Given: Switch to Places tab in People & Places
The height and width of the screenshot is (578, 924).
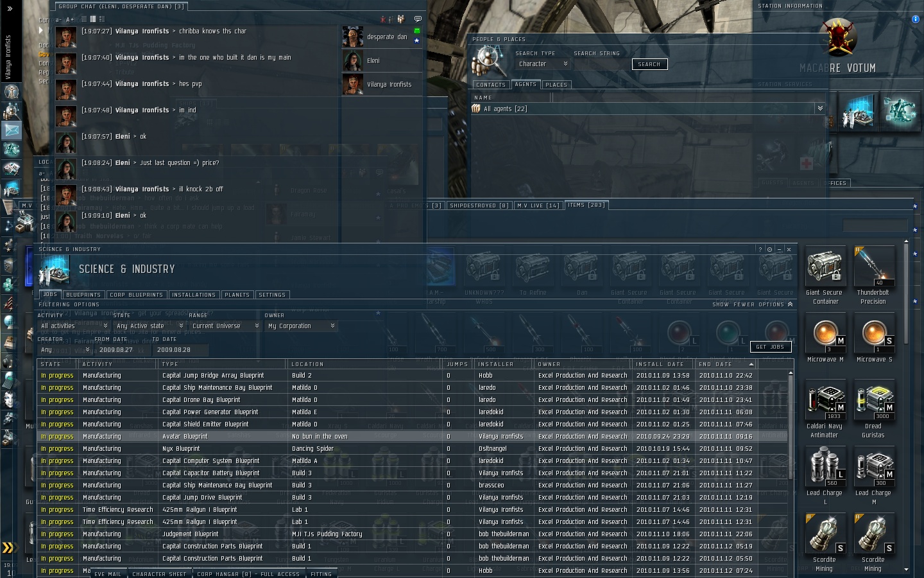Looking at the screenshot, I should pos(556,85).
